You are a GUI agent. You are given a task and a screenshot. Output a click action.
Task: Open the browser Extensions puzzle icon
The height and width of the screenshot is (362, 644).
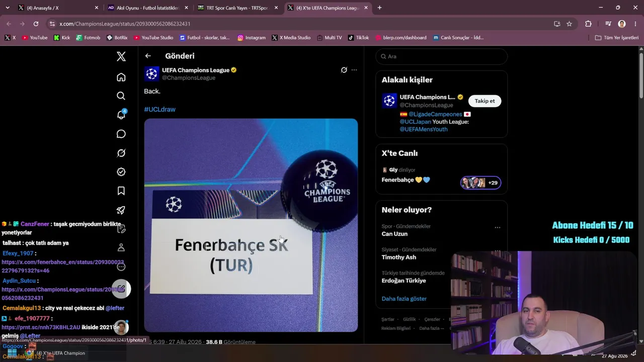(588, 24)
